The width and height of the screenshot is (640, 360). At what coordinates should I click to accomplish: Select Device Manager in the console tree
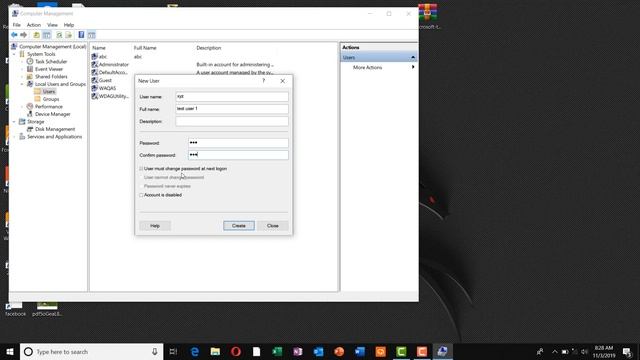click(x=53, y=114)
